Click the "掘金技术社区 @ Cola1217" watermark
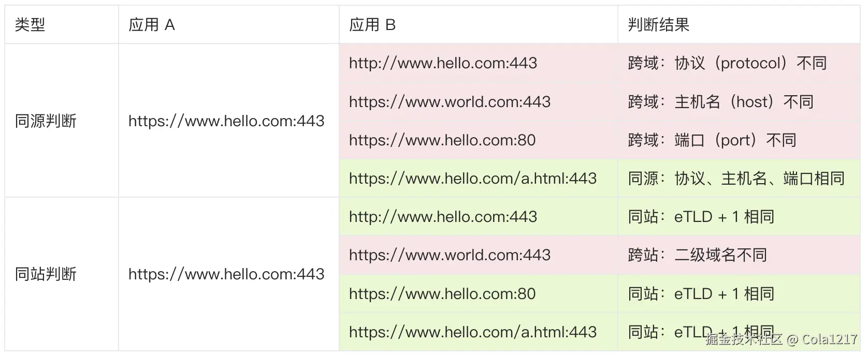The image size is (868, 357). pos(781,339)
